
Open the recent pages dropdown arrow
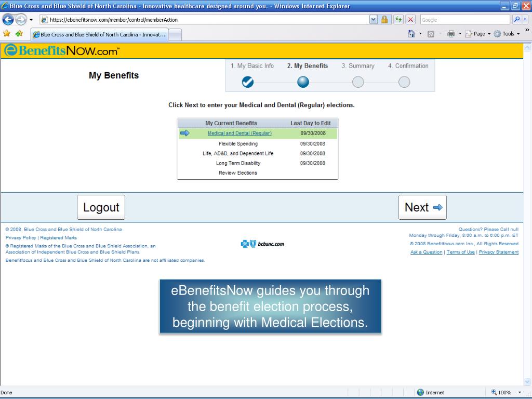31,20
